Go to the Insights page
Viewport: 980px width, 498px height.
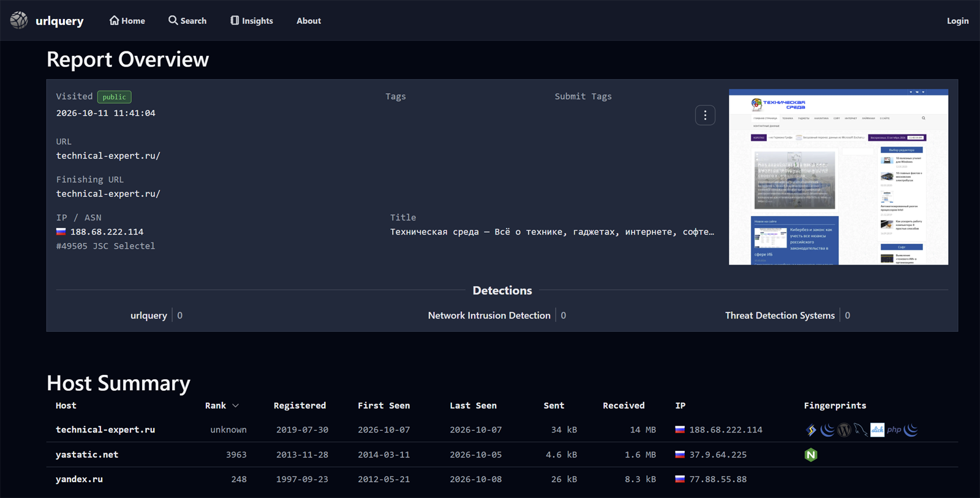252,21
